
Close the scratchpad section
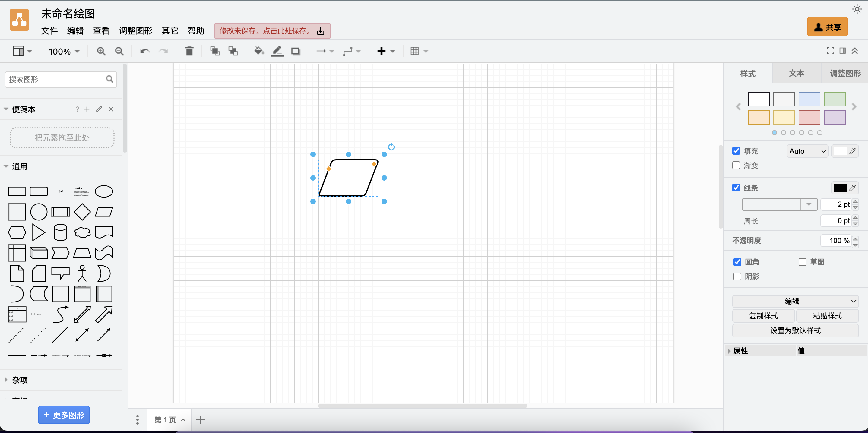point(111,109)
